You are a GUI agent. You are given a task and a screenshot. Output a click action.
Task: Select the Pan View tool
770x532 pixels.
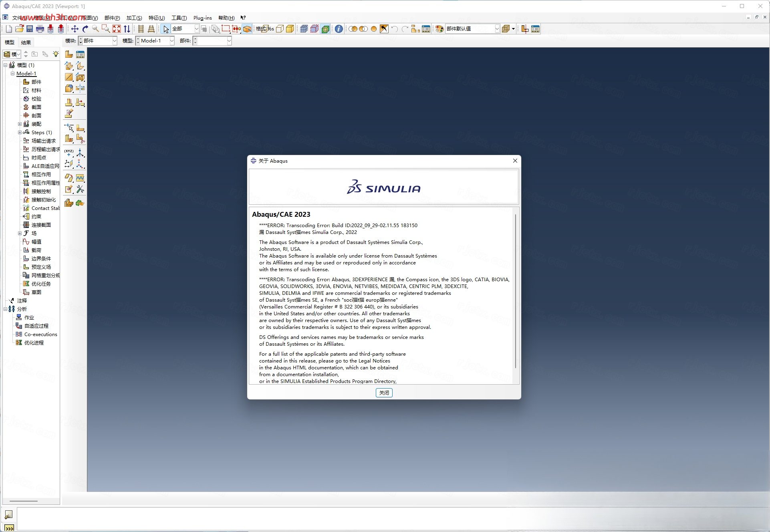[x=75, y=29]
